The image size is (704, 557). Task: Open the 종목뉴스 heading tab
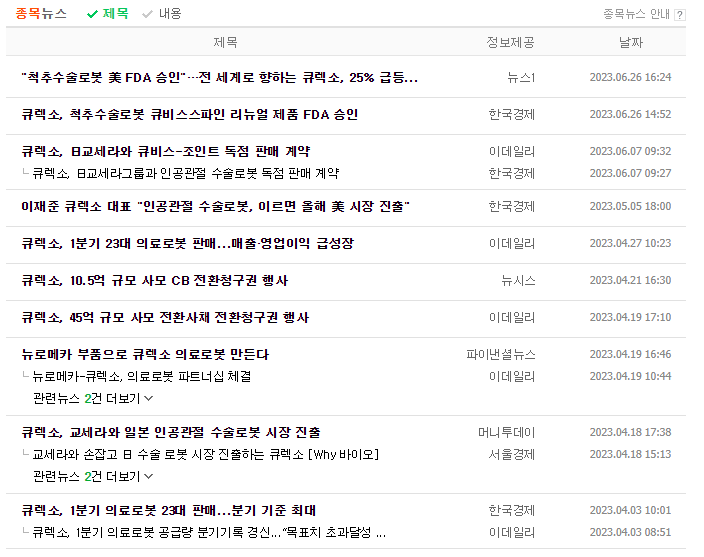tap(41, 13)
